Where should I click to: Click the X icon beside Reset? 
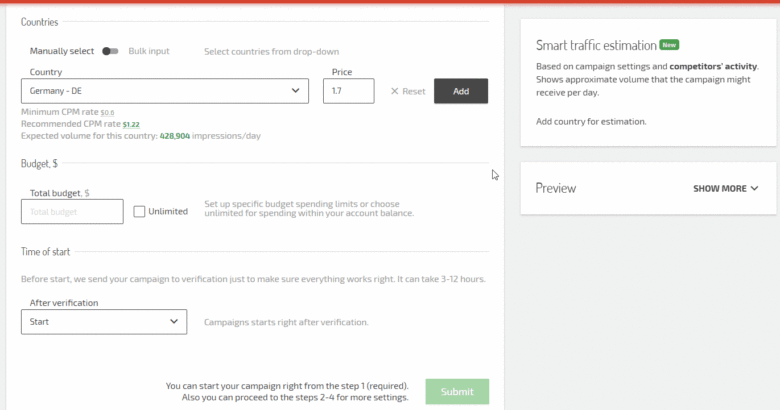coord(394,91)
